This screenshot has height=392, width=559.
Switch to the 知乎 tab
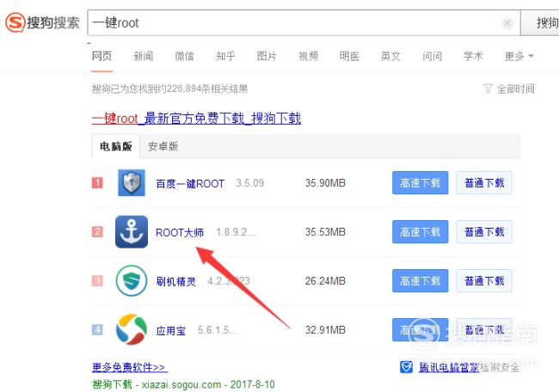pos(225,56)
